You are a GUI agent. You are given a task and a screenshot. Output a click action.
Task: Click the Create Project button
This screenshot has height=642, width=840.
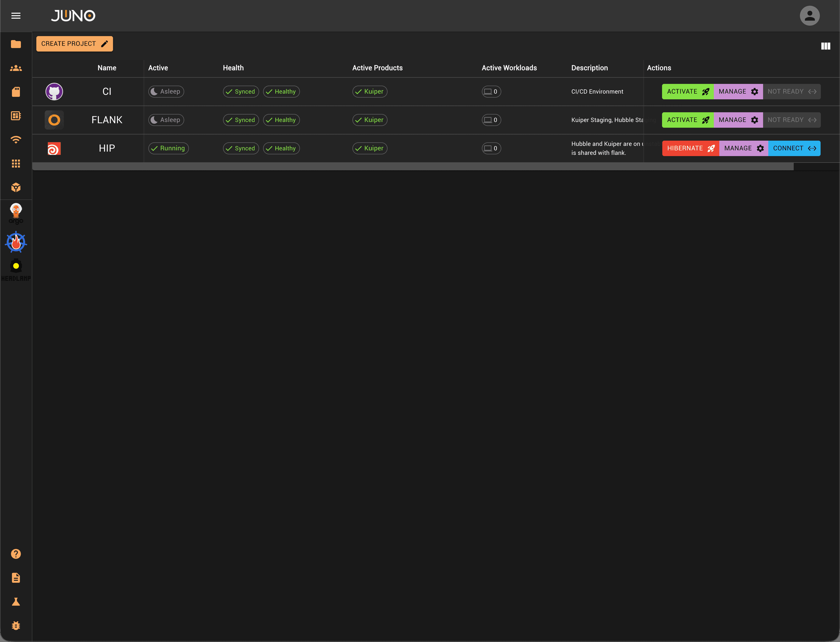click(x=74, y=44)
